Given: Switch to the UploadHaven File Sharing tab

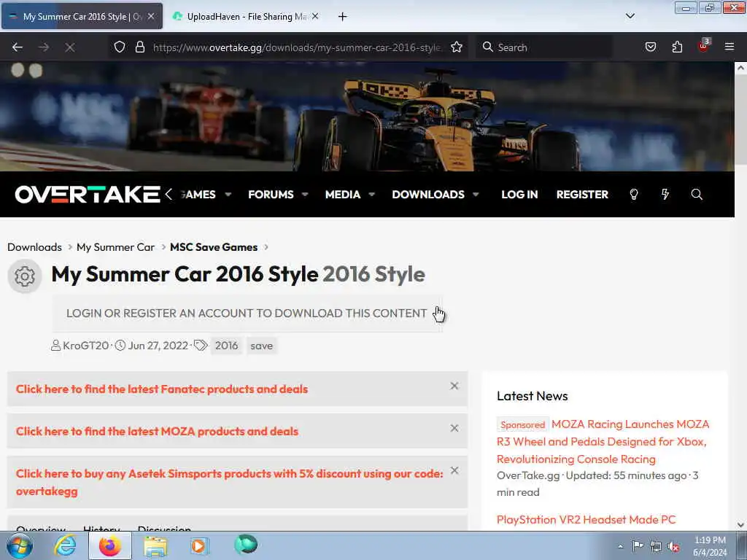Looking at the screenshot, I should click(x=245, y=17).
